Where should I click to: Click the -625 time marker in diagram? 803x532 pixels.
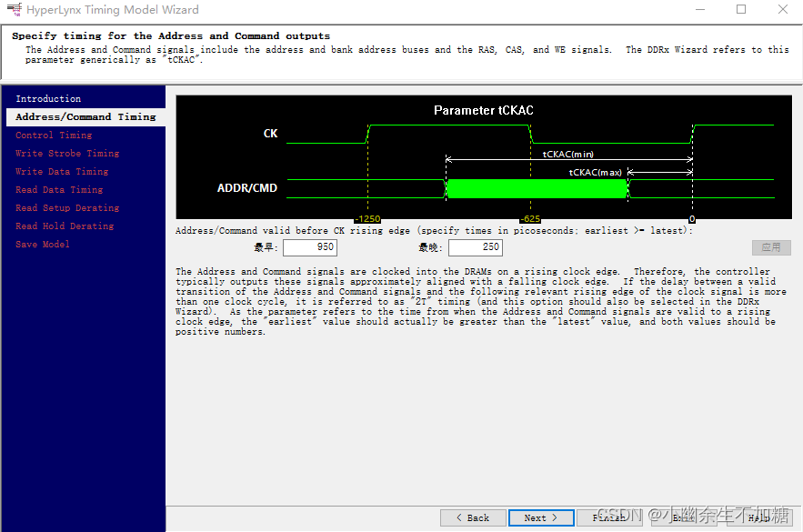(x=530, y=218)
